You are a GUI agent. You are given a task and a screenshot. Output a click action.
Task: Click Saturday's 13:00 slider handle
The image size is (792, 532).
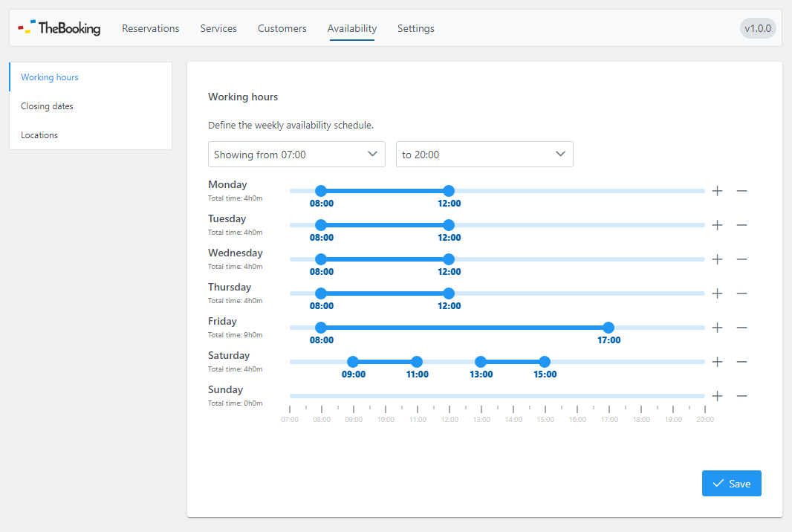point(481,362)
